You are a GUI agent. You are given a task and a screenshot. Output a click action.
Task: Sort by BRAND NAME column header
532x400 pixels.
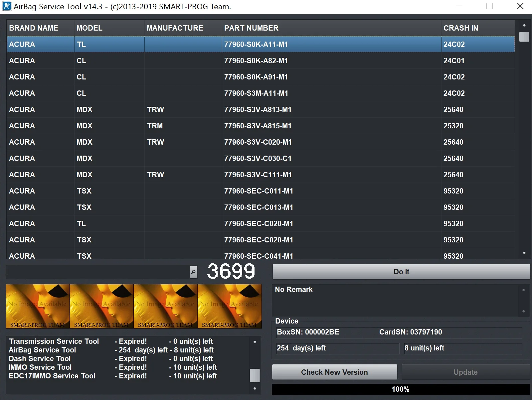(34, 28)
